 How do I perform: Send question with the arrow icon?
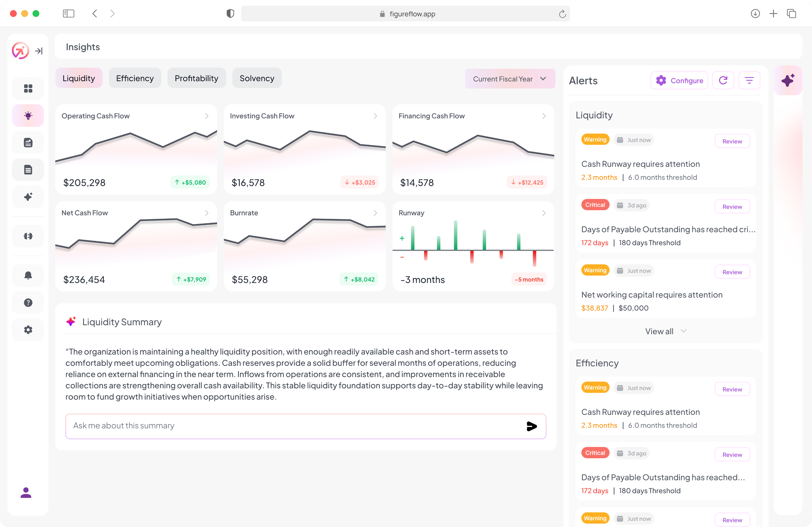[531, 426]
